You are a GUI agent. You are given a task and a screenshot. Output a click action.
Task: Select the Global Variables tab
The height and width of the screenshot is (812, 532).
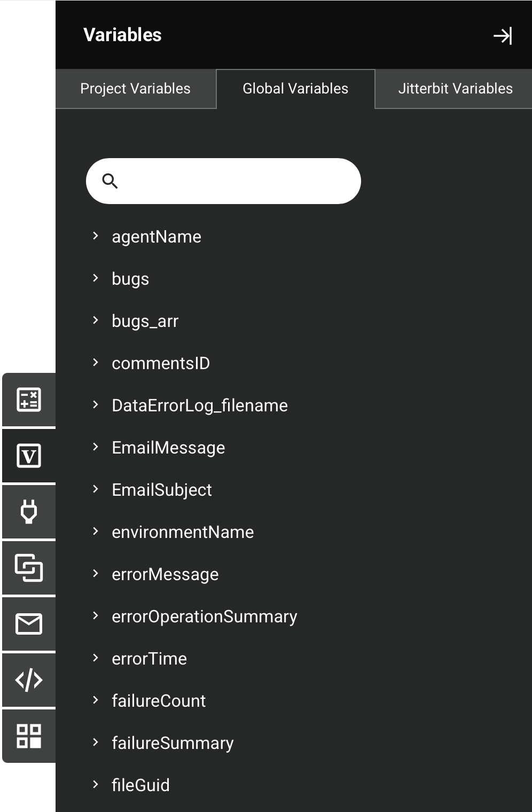point(295,89)
